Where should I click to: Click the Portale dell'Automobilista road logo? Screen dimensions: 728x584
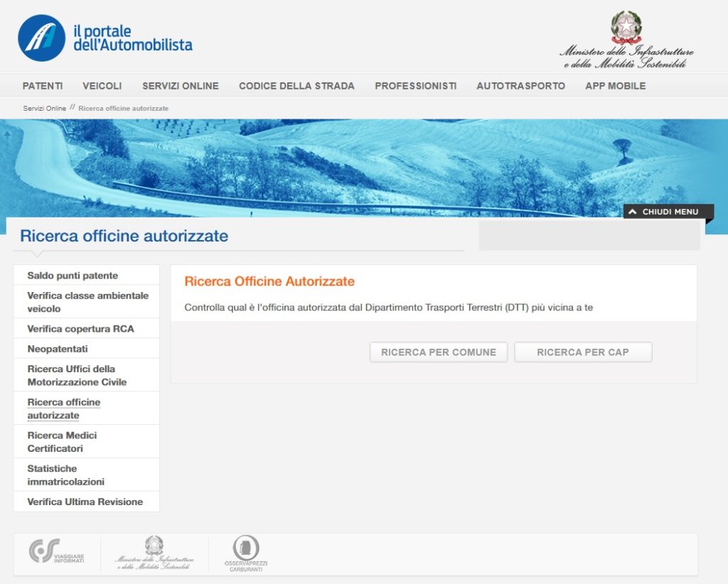pyautogui.click(x=42, y=38)
